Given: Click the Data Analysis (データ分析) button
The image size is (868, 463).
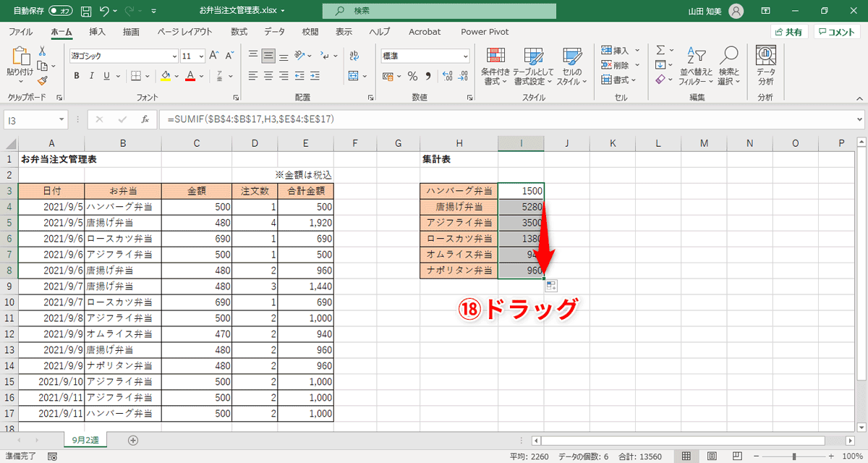Looking at the screenshot, I should (x=765, y=66).
